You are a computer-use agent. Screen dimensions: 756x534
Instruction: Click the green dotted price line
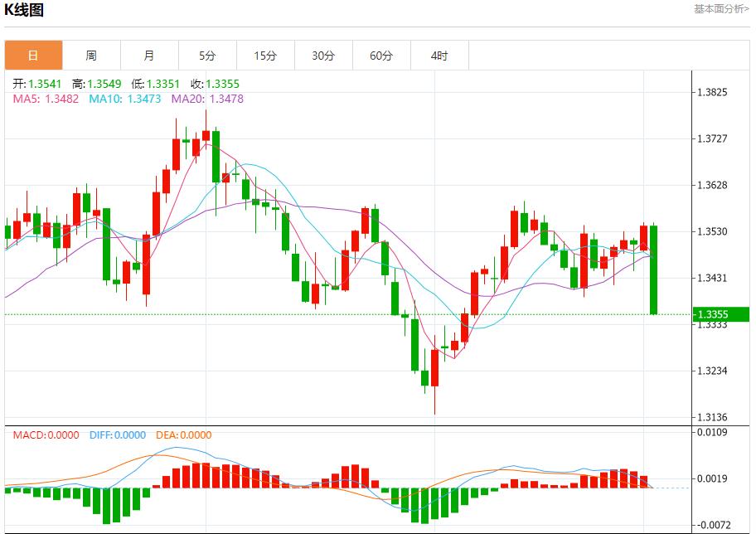pyautogui.click(x=332, y=313)
